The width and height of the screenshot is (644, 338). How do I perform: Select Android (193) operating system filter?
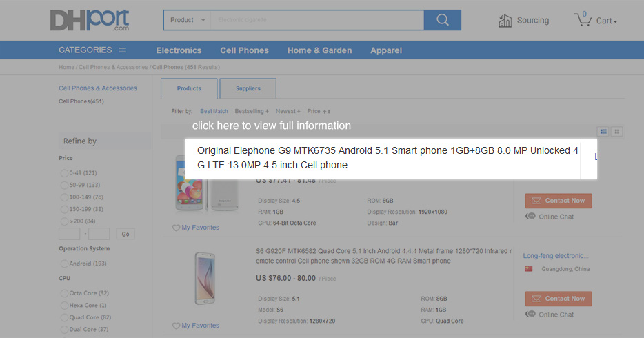click(64, 264)
